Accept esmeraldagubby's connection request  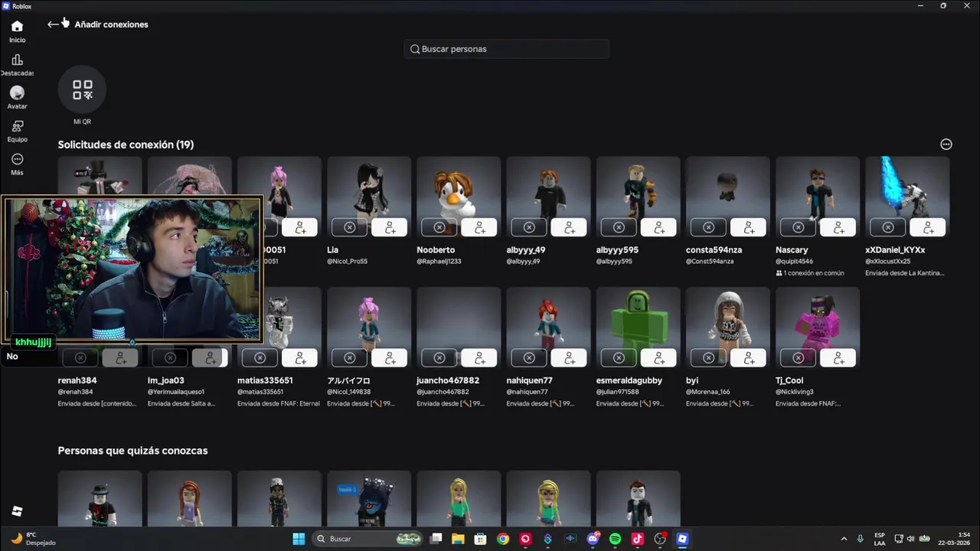pyautogui.click(x=658, y=358)
